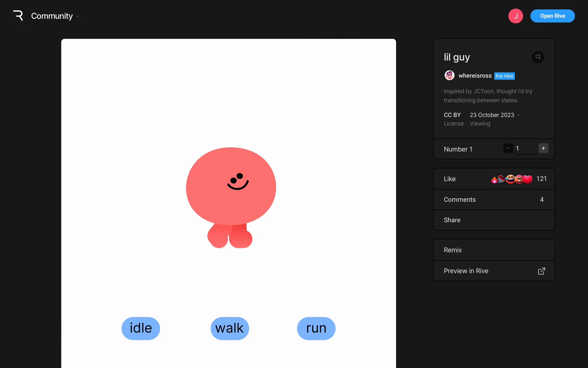Viewport: 588px width, 368px height.
Task: Increase Number 1 with plus button
Action: (543, 148)
